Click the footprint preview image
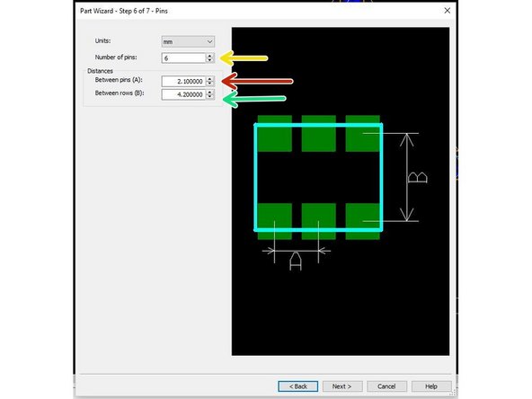 click(x=341, y=191)
